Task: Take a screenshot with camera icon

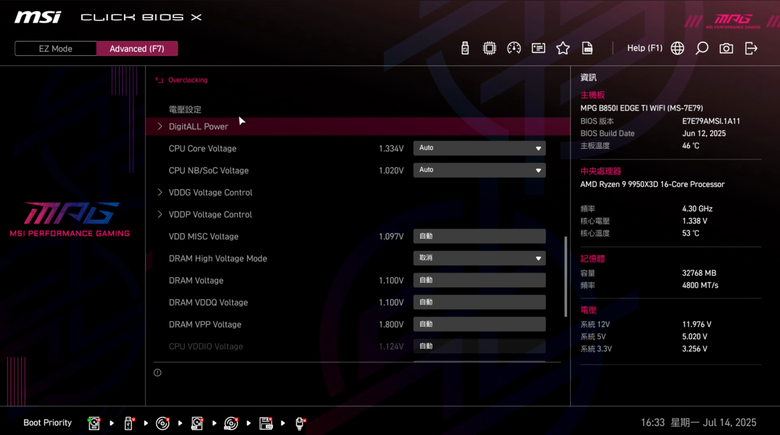Action: coord(726,48)
